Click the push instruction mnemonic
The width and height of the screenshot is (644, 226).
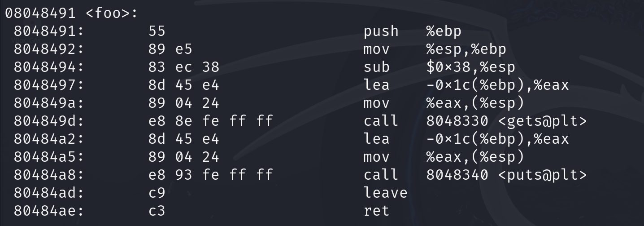pos(381,31)
